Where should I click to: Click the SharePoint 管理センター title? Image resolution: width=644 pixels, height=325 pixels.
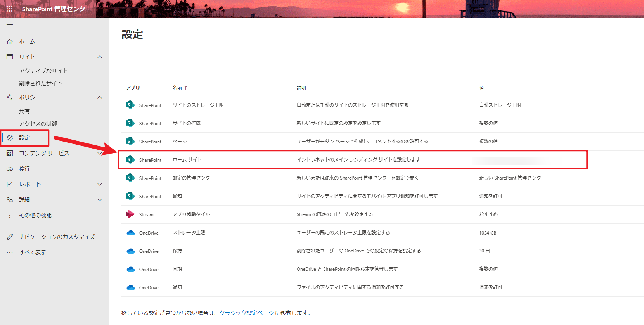57,9
